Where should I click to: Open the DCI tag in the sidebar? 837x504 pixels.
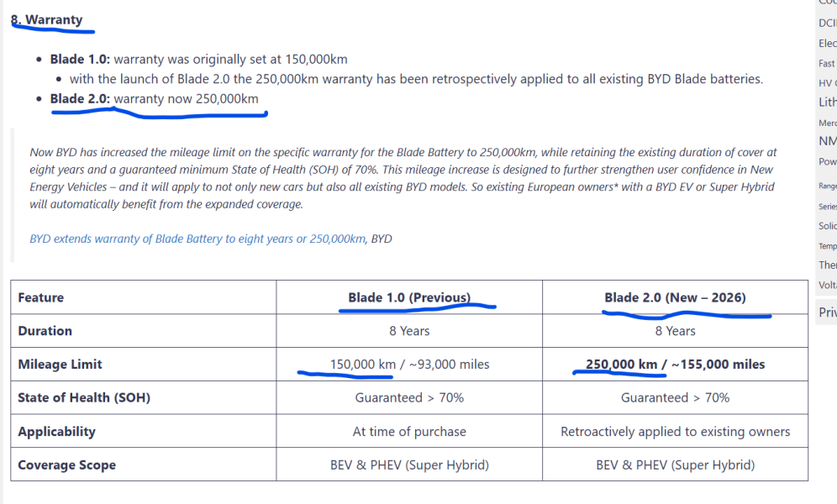pyautogui.click(x=827, y=24)
